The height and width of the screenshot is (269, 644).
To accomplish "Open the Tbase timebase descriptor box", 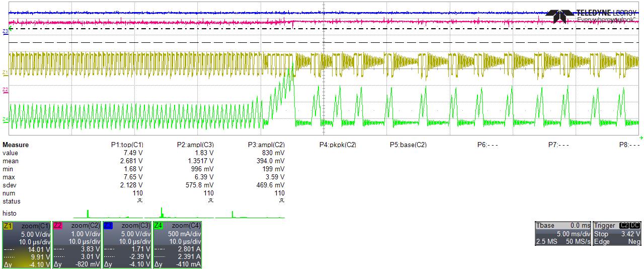I will pos(563,234).
